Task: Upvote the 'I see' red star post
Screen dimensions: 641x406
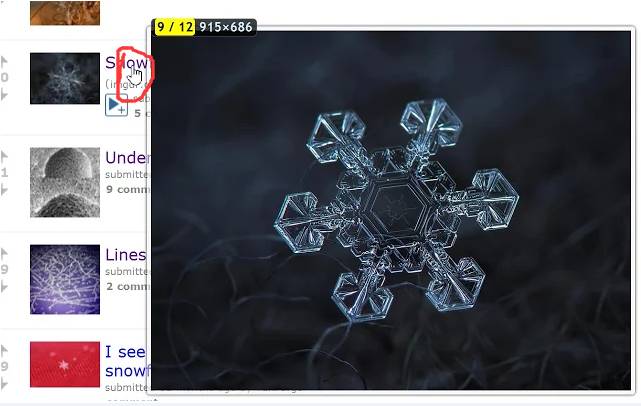Action: click(4, 350)
